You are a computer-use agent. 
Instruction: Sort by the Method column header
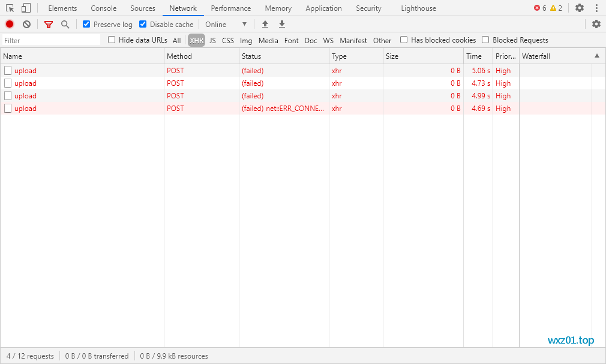point(202,56)
